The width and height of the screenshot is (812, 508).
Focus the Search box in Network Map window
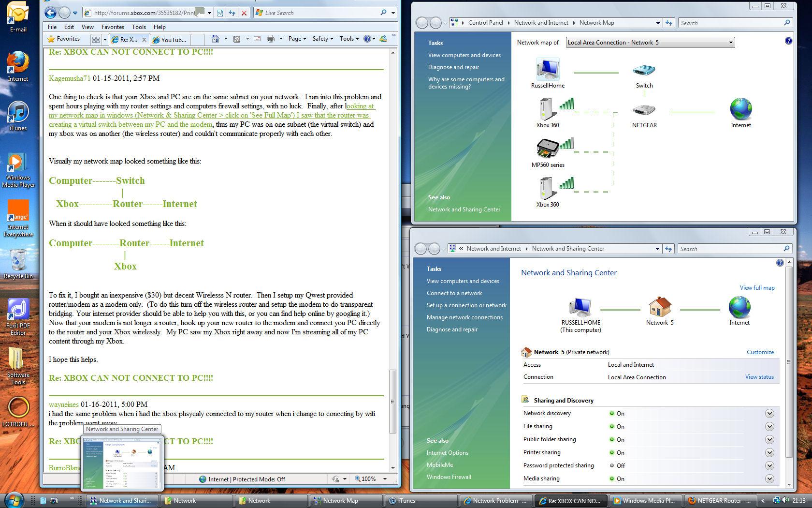730,23
